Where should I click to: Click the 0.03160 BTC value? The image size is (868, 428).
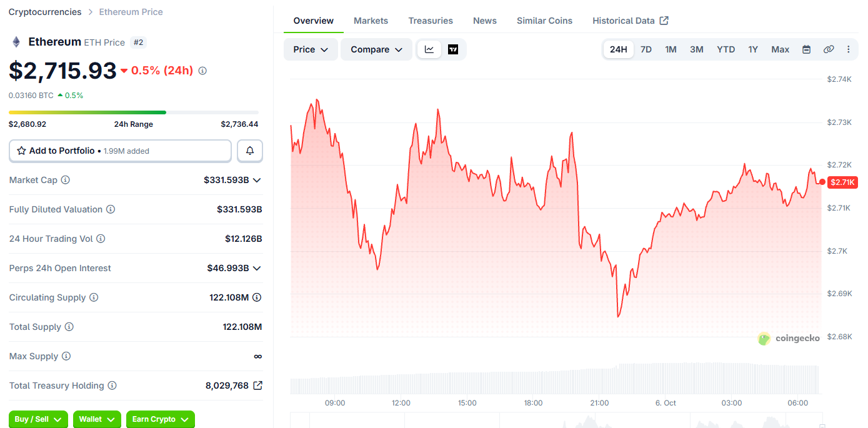tap(31, 96)
